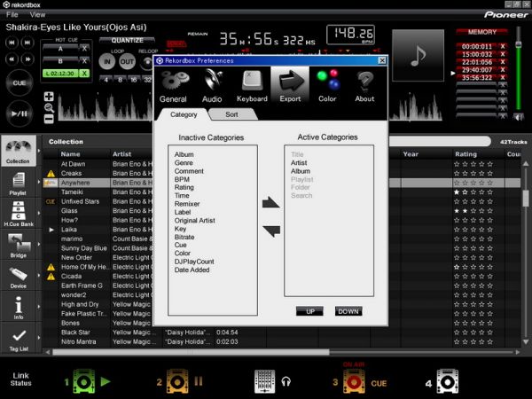Jump to memory cue 15:00:032

click(x=477, y=54)
